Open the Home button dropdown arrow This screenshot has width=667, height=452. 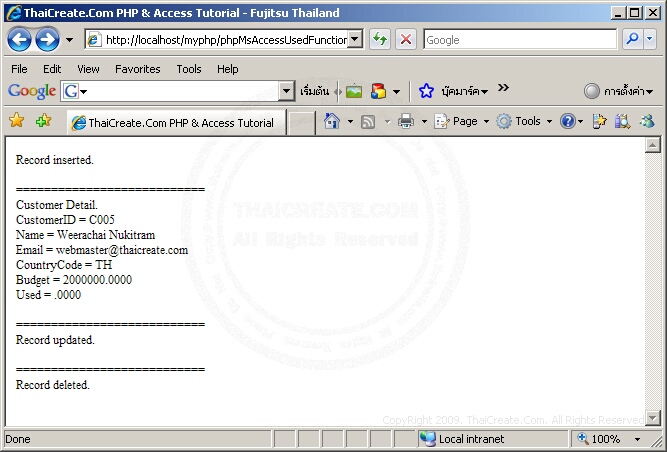point(350,122)
